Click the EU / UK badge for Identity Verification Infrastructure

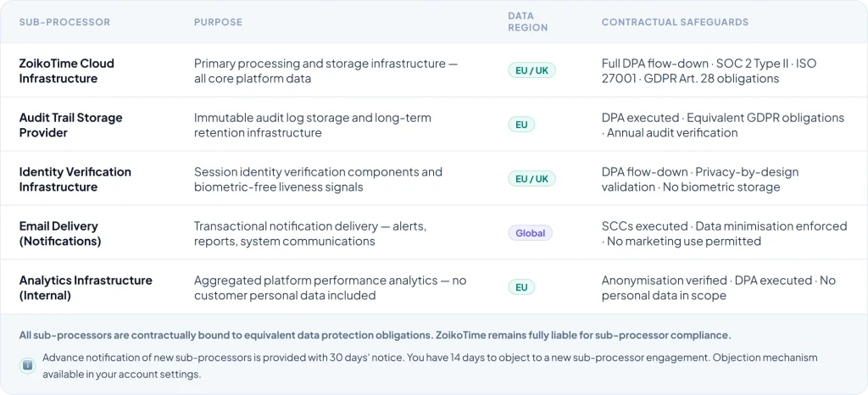click(x=531, y=179)
